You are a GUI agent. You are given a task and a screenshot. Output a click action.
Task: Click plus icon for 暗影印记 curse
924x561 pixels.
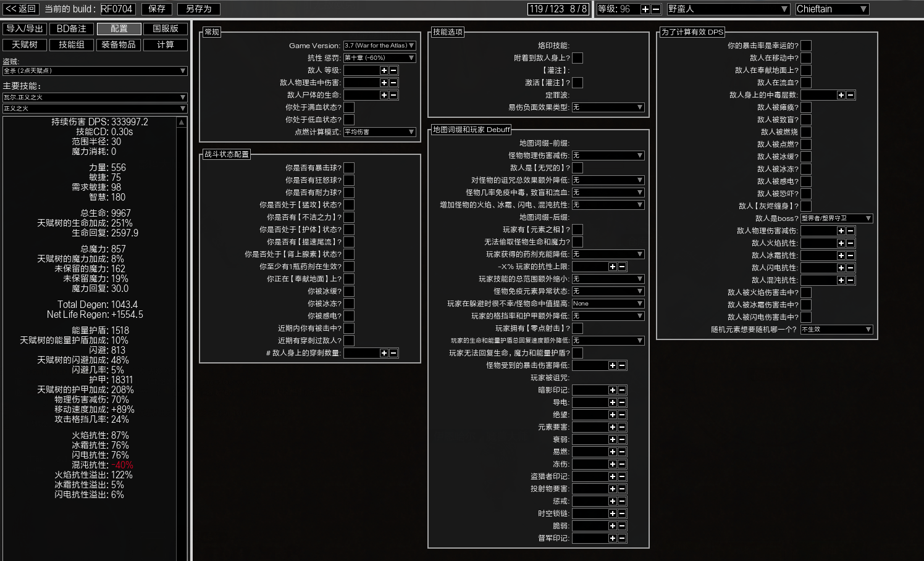[613, 390]
